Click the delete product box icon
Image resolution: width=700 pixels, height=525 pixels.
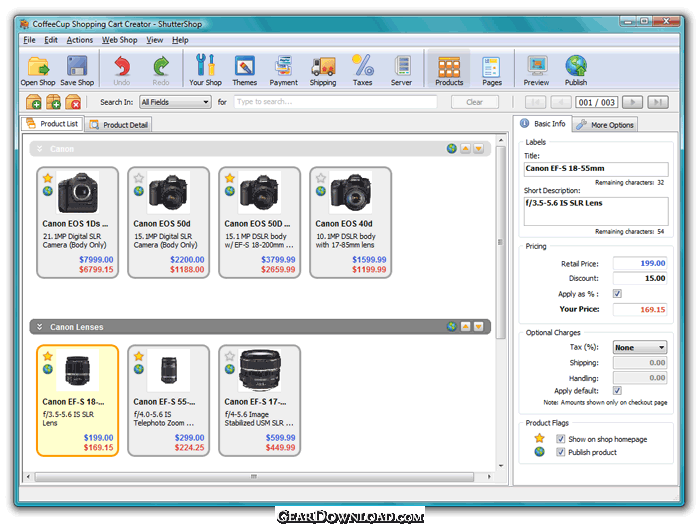[x=73, y=102]
